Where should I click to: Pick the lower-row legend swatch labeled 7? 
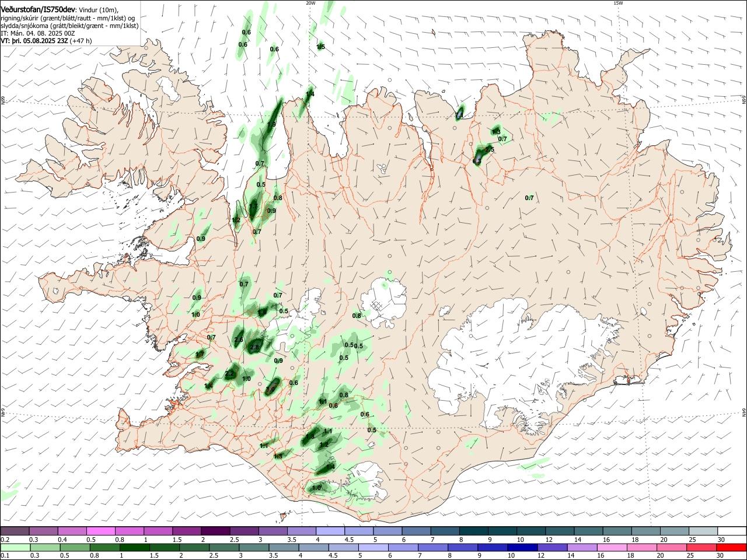click(433, 548)
